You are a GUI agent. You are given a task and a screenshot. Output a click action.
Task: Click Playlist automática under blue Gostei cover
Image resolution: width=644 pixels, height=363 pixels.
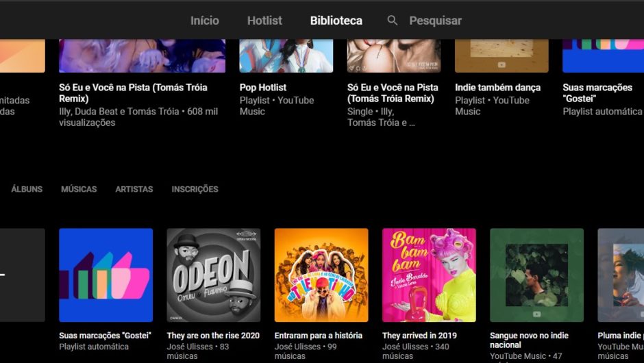[x=94, y=347]
